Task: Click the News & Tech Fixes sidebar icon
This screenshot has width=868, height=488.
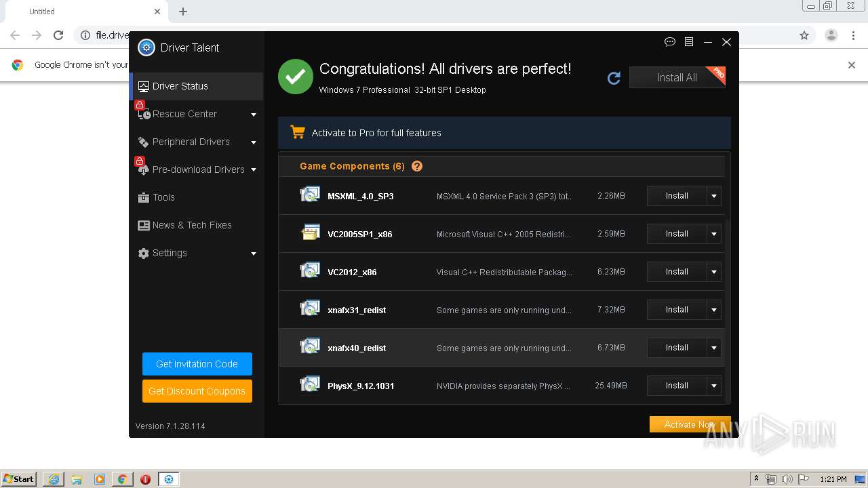Action: point(144,225)
